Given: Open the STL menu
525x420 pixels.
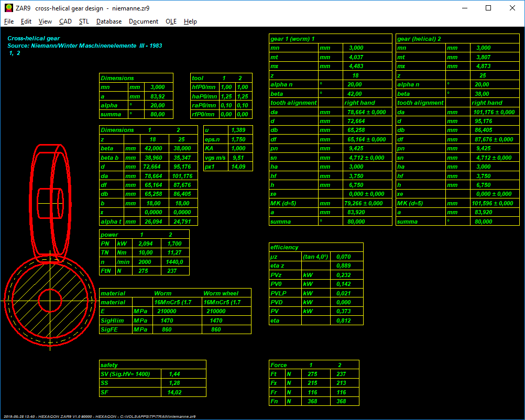Looking at the screenshot, I should point(84,21).
